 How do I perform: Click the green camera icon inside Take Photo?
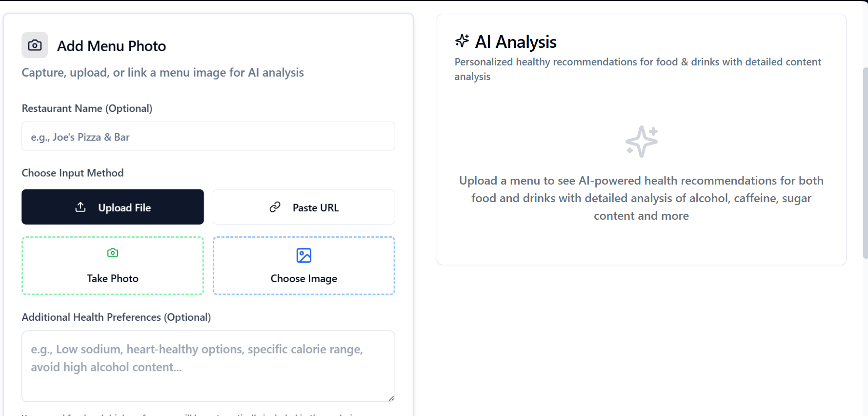point(112,252)
